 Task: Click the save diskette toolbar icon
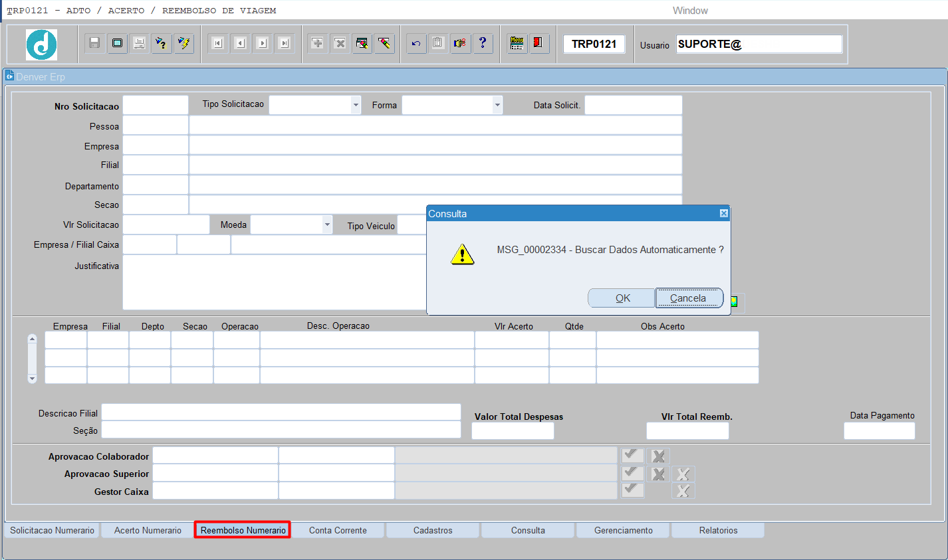(95, 43)
